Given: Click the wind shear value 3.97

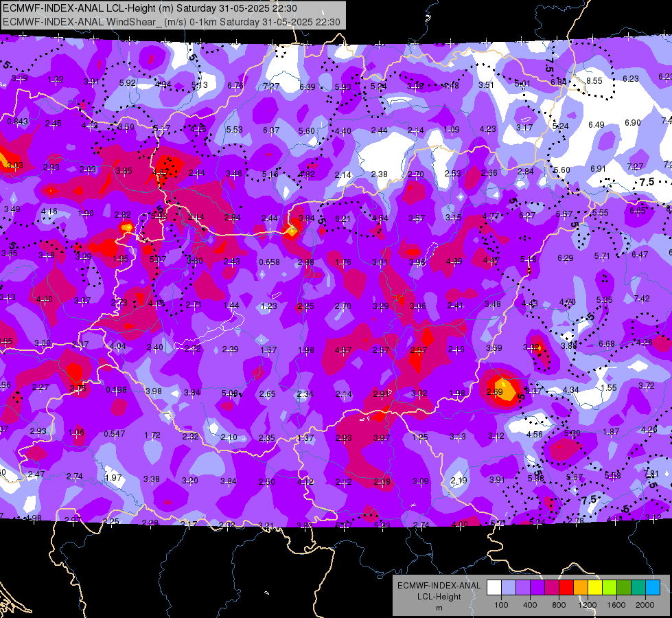Looking at the screenshot, I should pyautogui.click(x=382, y=438).
